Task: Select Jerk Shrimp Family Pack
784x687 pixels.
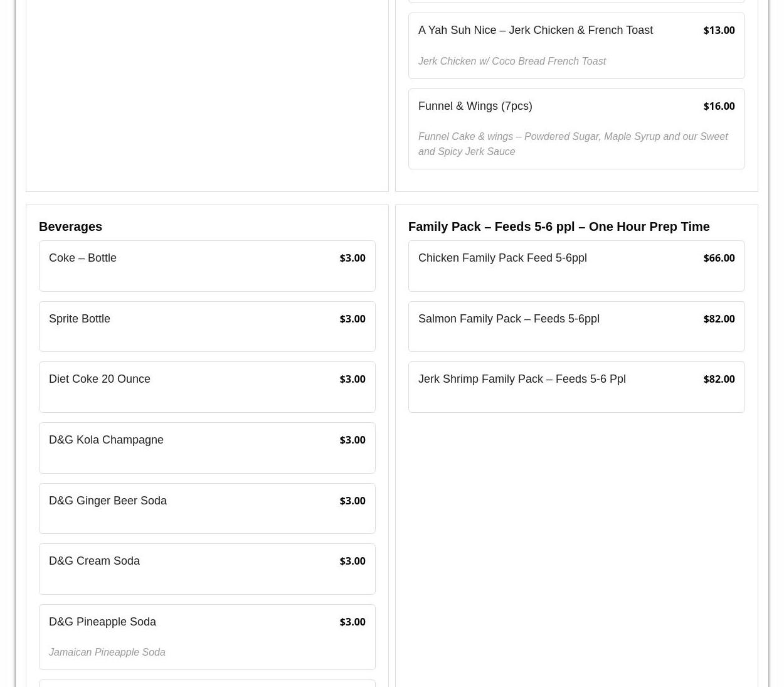Action: (x=522, y=379)
